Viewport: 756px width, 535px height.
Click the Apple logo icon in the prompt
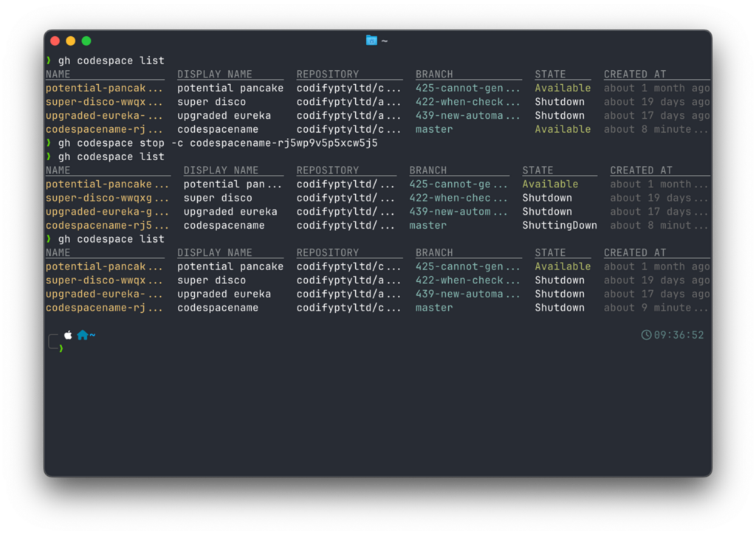tap(68, 335)
